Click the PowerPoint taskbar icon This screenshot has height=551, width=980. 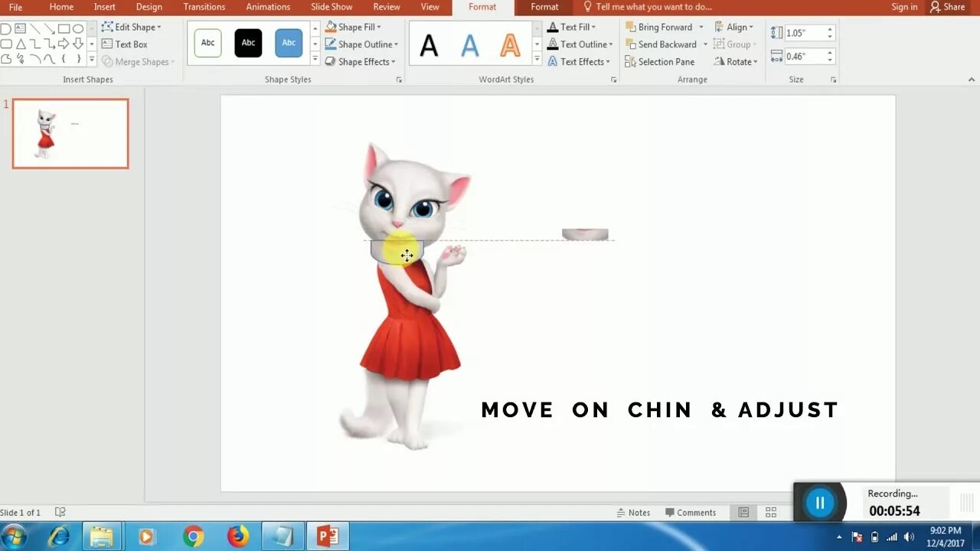tap(328, 537)
